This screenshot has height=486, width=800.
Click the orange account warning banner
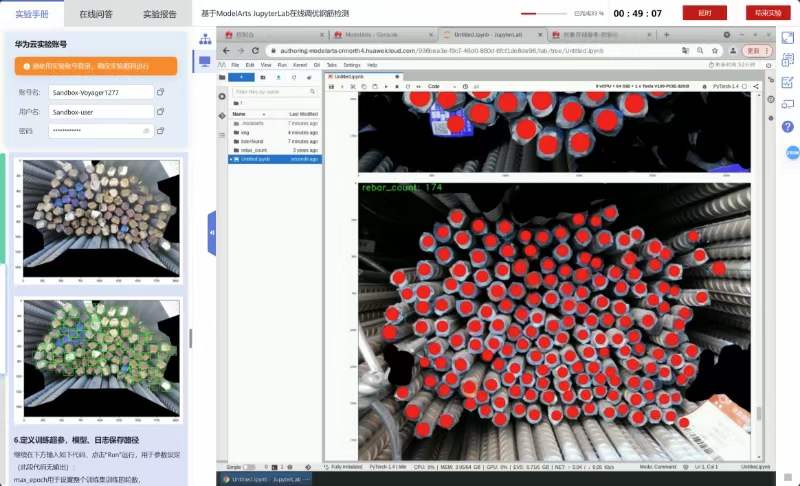pyautogui.click(x=96, y=66)
